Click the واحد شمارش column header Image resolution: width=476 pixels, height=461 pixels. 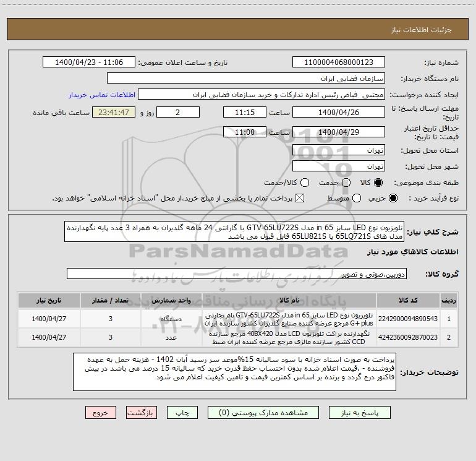[x=171, y=301]
